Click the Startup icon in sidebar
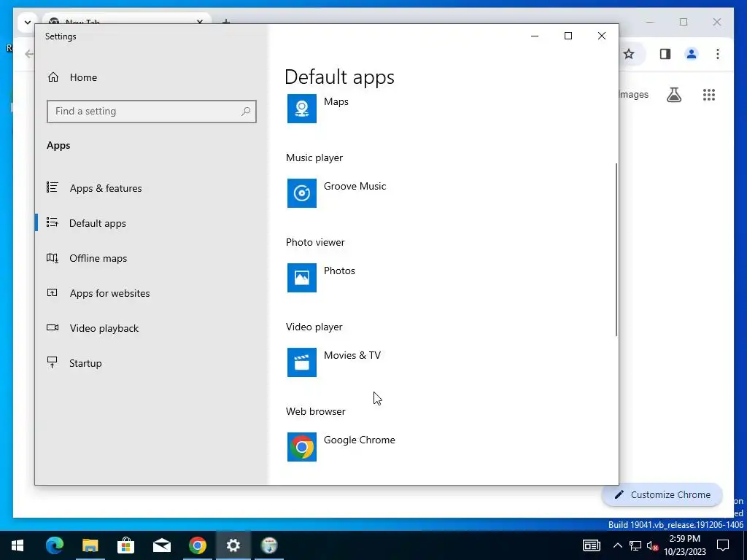The image size is (747, 560). [x=53, y=362]
